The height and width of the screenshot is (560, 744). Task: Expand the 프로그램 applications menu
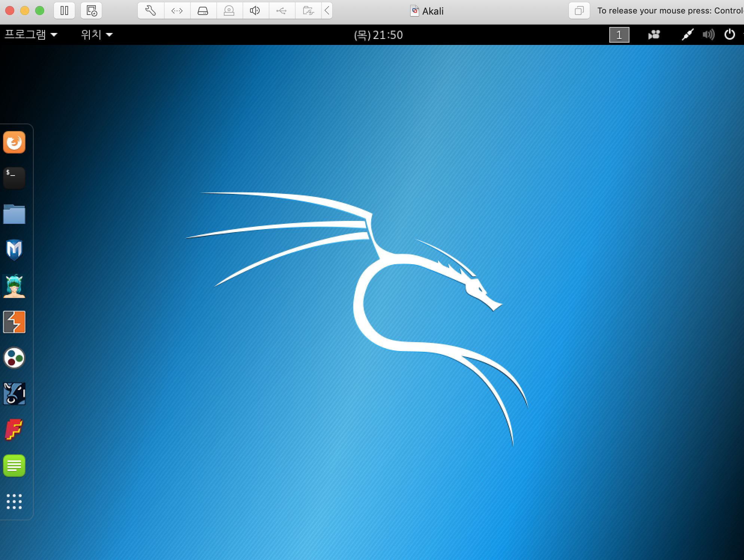[x=31, y=35]
